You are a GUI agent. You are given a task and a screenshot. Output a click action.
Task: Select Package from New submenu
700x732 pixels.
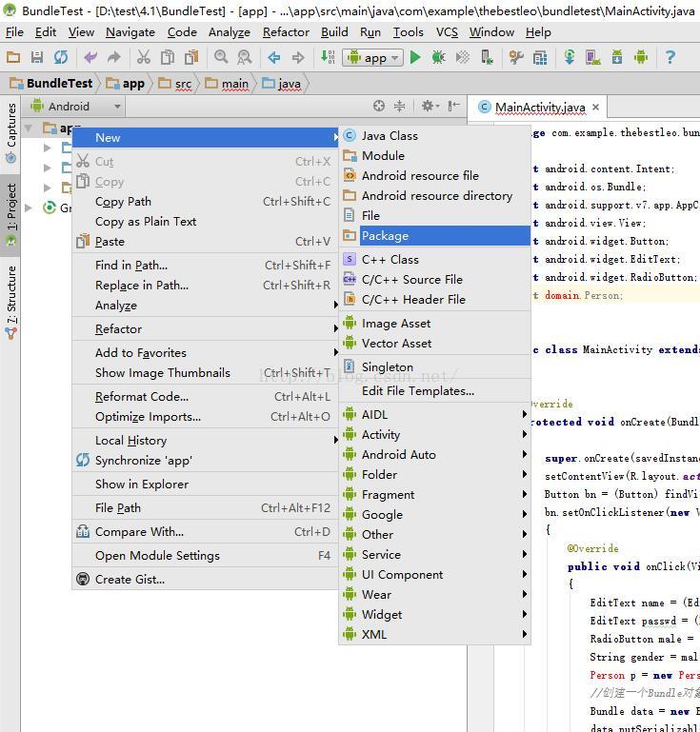click(x=435, y=236)
